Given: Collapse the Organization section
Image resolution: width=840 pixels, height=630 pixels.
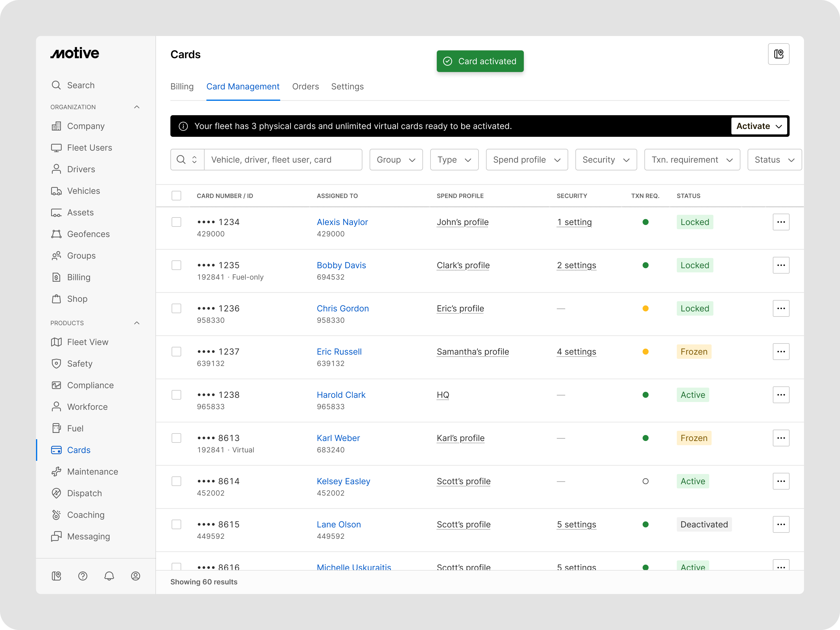Looking at the screenshot, I should 137,107.
